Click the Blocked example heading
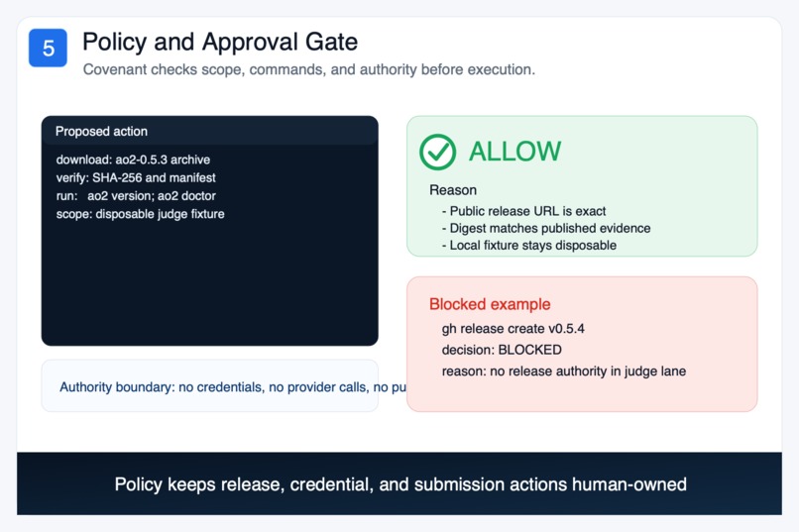 tap(490, 304)
